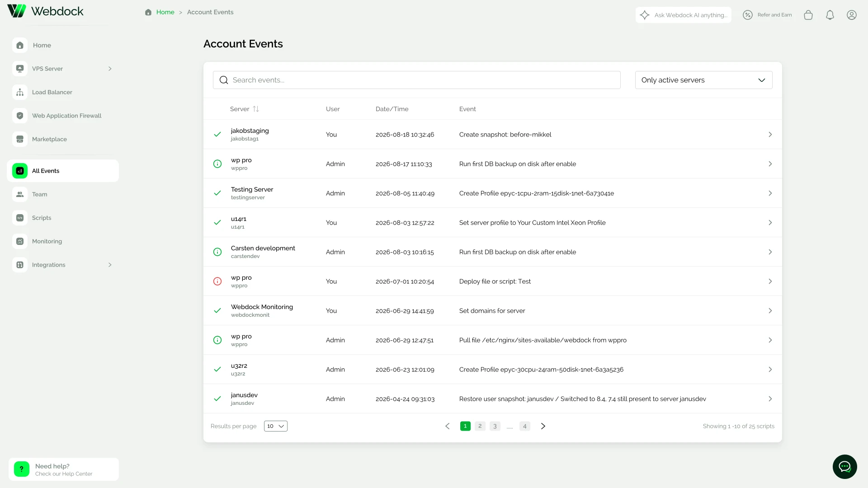868x488 pixels.
Task: Click the Need help question mark icon
Action: click(x=22, y=469)
